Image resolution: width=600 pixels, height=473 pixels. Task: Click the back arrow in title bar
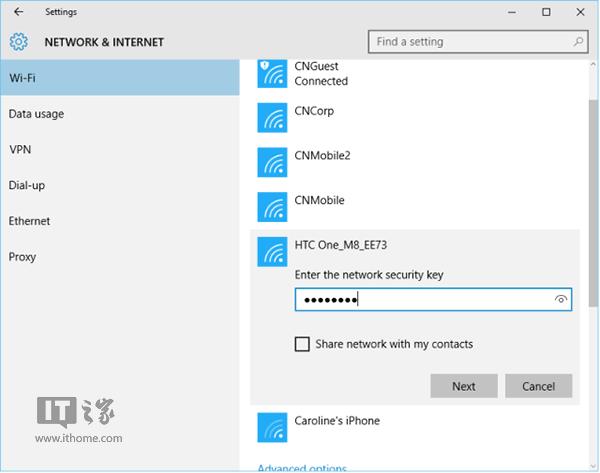coord(18,12)
